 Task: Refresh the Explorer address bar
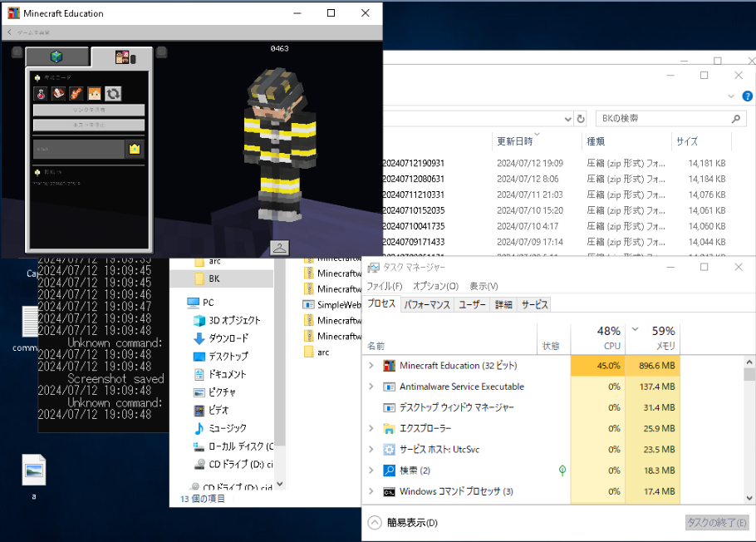pos(580,119)
